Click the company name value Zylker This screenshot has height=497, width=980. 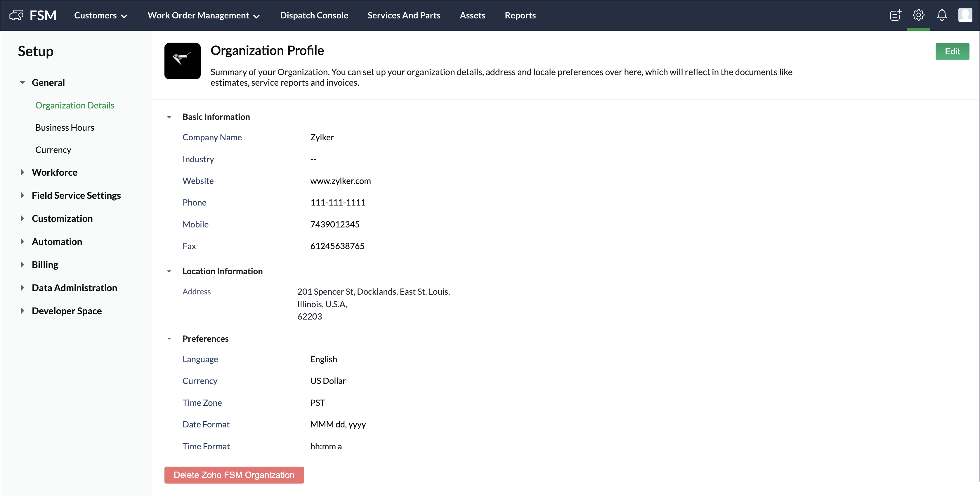point(322,137)
